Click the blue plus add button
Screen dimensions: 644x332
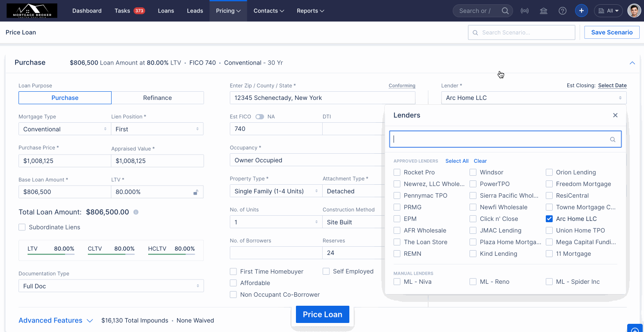tap(582, 11)
